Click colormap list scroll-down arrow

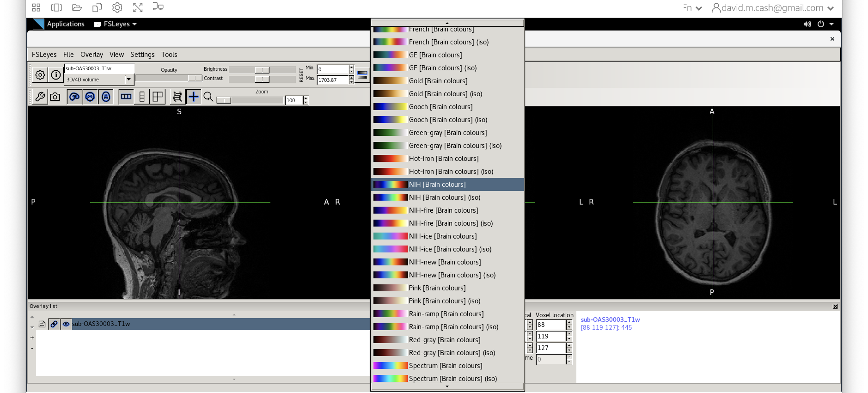click(x=447, y=387)
